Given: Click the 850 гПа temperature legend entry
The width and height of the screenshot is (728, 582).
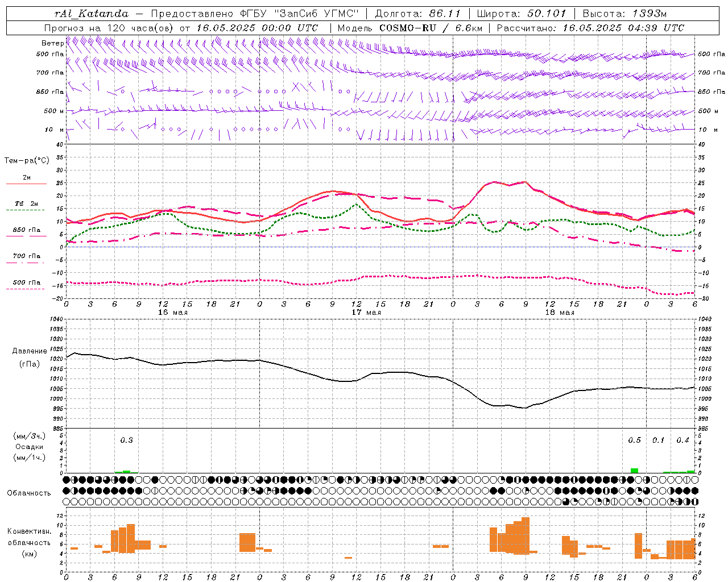Looking at the screenshot, I should click(27, 230).
